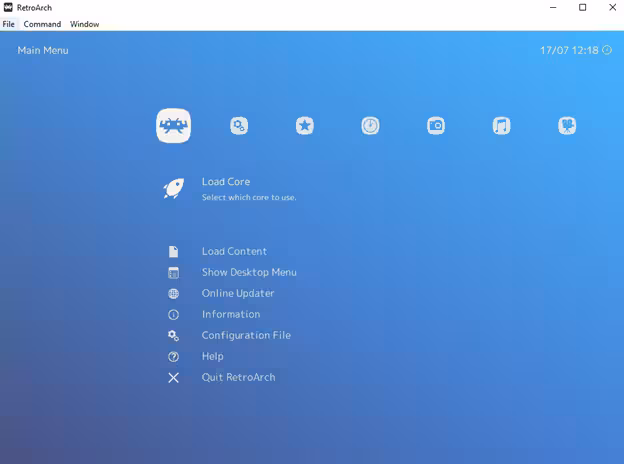The image size is (624, 464).
Task: Open the Help entry
Action: [213, 357]
